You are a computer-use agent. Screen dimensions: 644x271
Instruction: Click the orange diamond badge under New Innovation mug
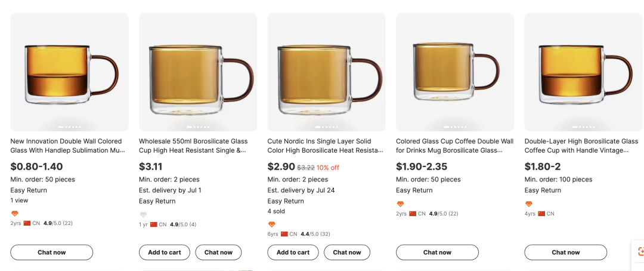point(15,213)
